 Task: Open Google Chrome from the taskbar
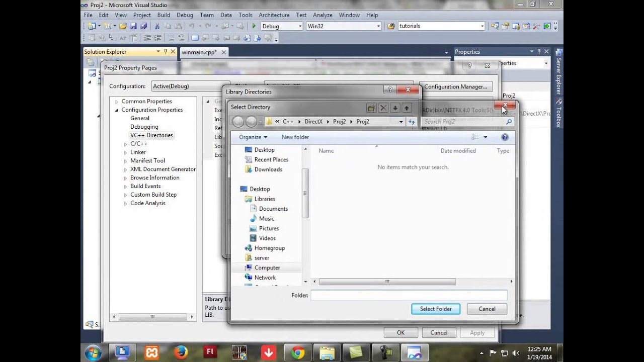297,352
